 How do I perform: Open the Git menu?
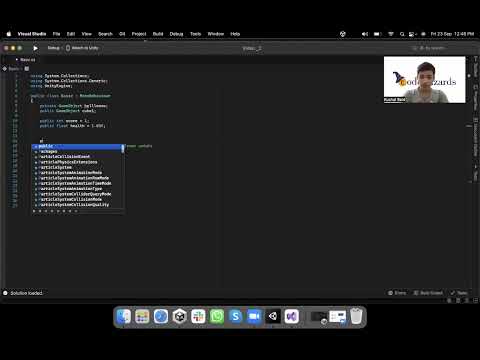pyautogui.click(x=122, y=34)
